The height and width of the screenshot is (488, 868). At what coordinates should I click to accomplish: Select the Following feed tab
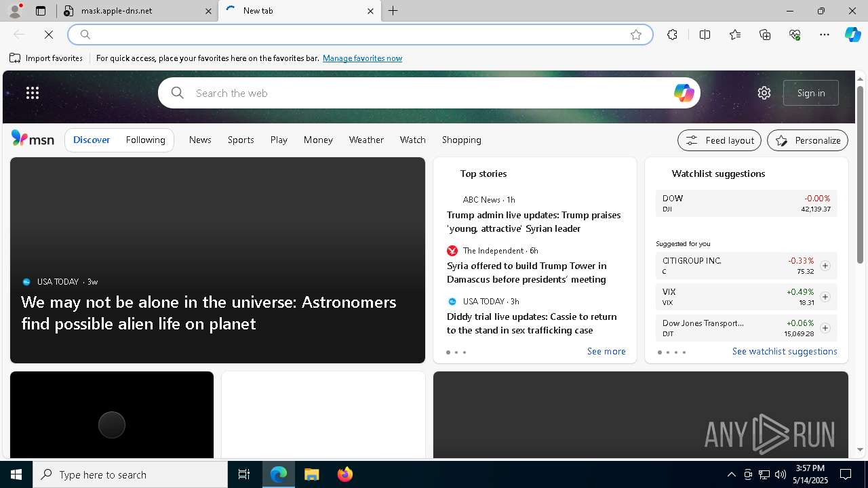coord(145,140)
